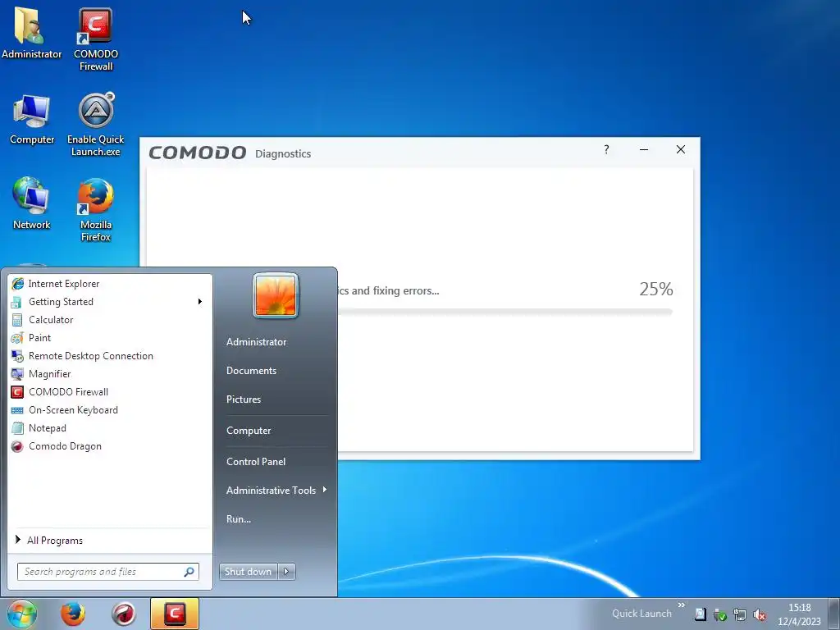Select the Mozilla Firefox desktop shortcut
The image size is (840, 630).
coord(96,210)
